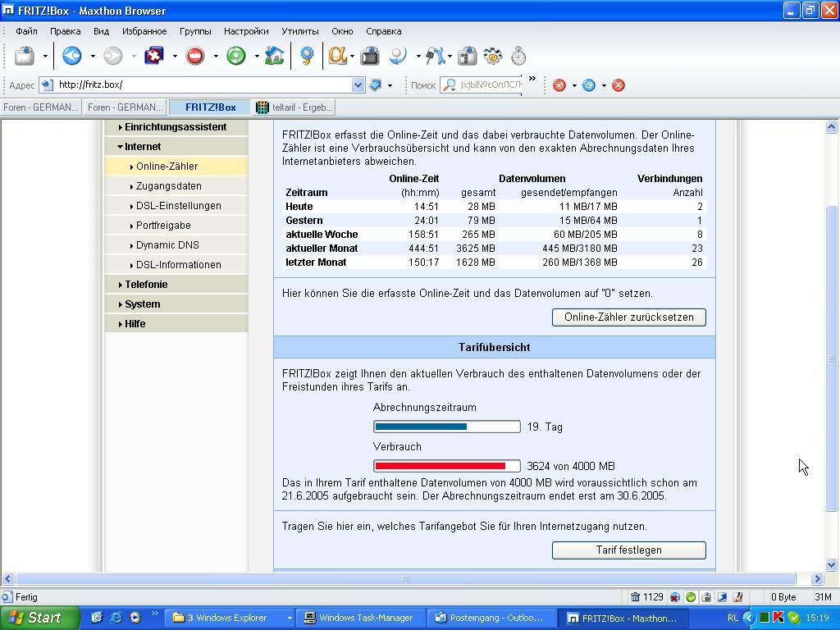Image resolution: width=840 pixels, height=630 pixels.
Task: Switch to the teltarif - Ergeb... tab
Action: (x=294, y=107)
